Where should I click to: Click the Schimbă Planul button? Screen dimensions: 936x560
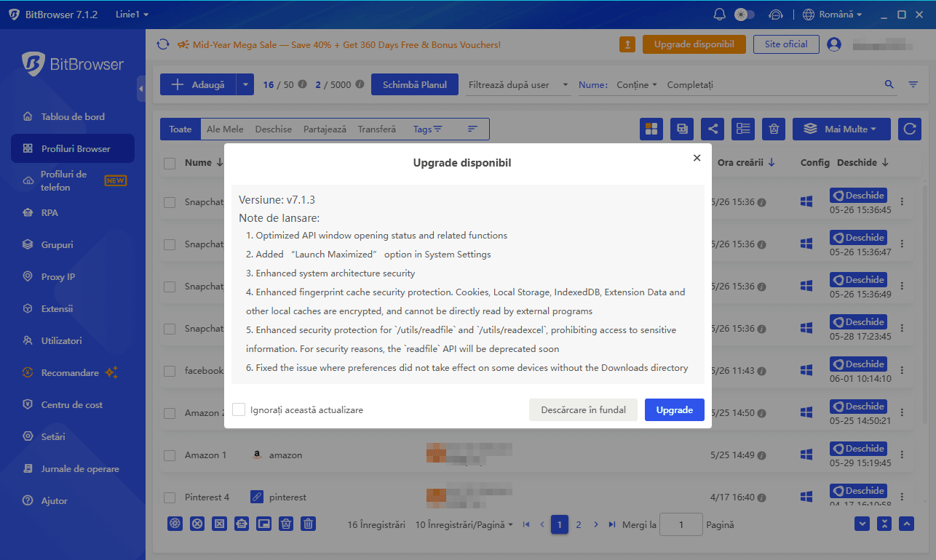pyautogui.click(x=415, y=84)
